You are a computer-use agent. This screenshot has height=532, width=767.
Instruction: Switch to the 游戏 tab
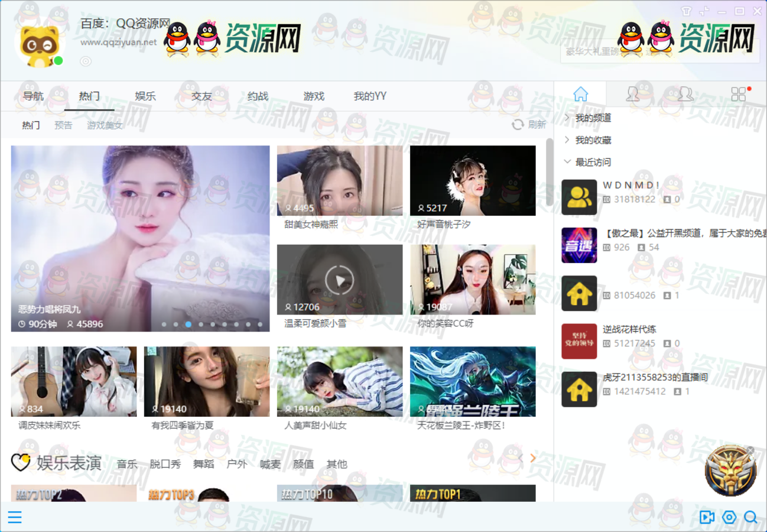[x=314, y=96]
